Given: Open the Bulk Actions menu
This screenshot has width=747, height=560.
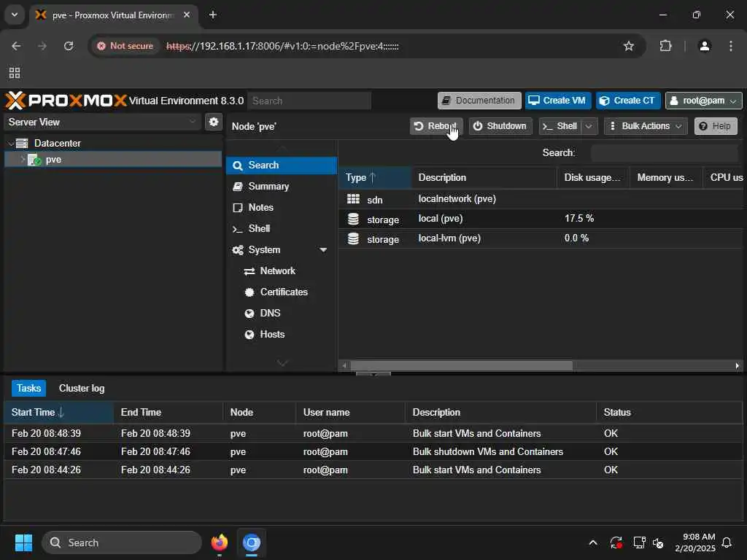Looking at the screenshot, I should point(646,126).
